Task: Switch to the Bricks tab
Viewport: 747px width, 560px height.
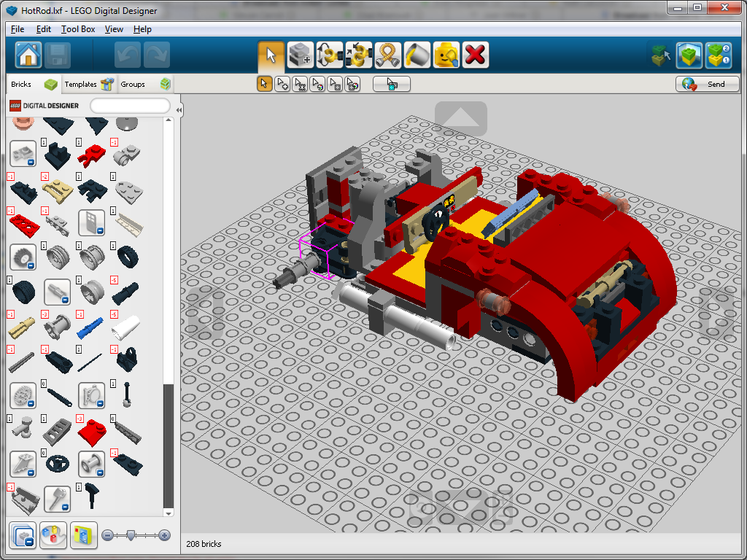Action: coord(34,85)
